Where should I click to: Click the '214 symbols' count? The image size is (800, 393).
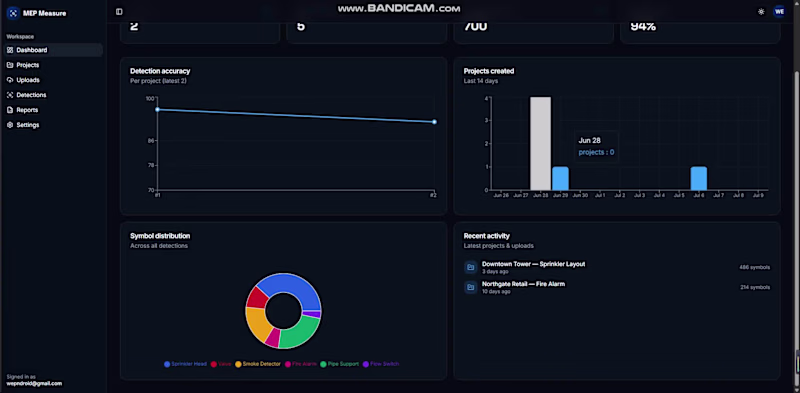point(755,287)
